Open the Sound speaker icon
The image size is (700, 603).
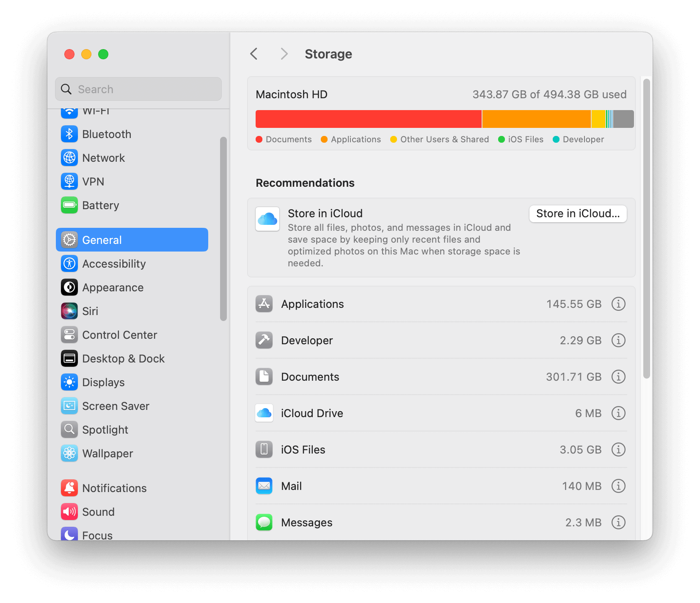(69, 512)
